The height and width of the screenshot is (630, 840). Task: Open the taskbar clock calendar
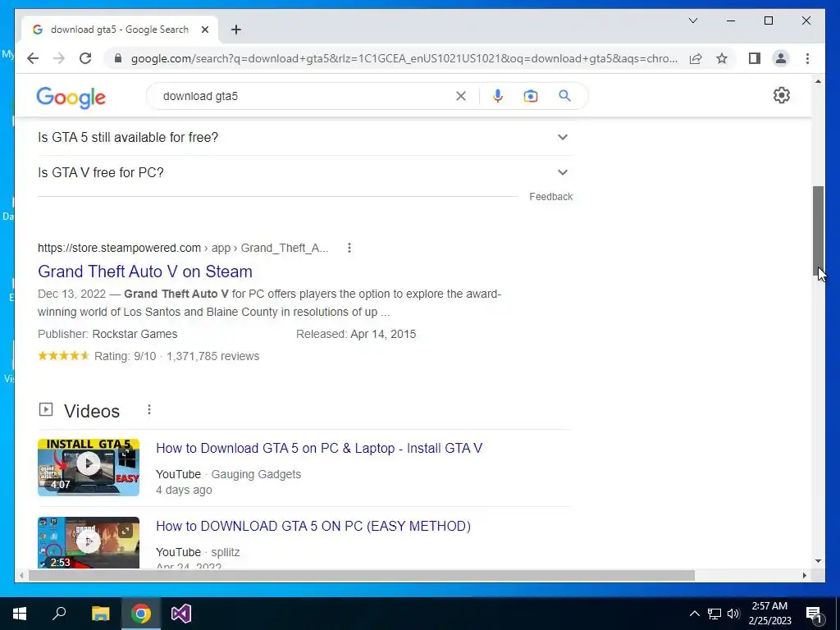769,614
